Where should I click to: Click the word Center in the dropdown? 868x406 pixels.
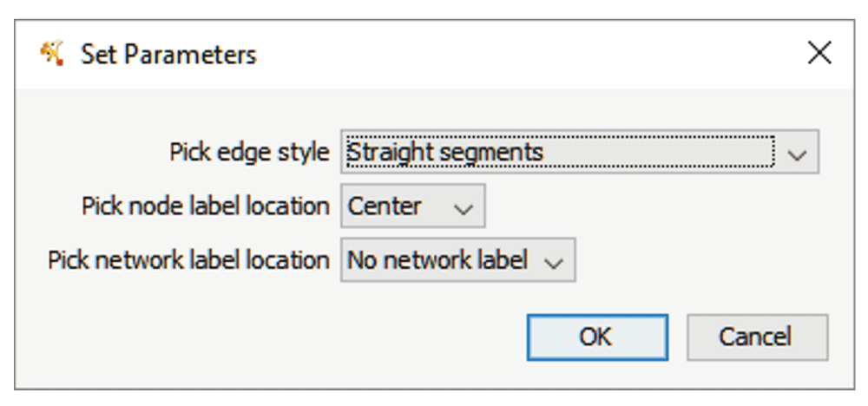coord(385,206)
